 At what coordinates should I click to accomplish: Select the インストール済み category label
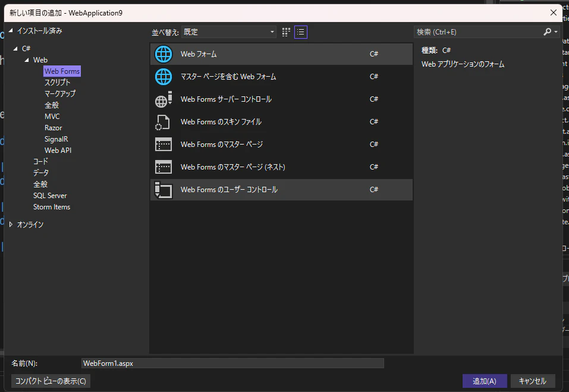40,31
